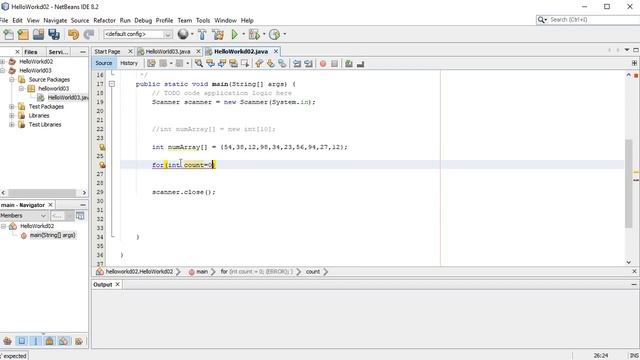Click the Clean and Build Project icon
640x360 pixels.
pyautogui.click(x=218, y=34)
